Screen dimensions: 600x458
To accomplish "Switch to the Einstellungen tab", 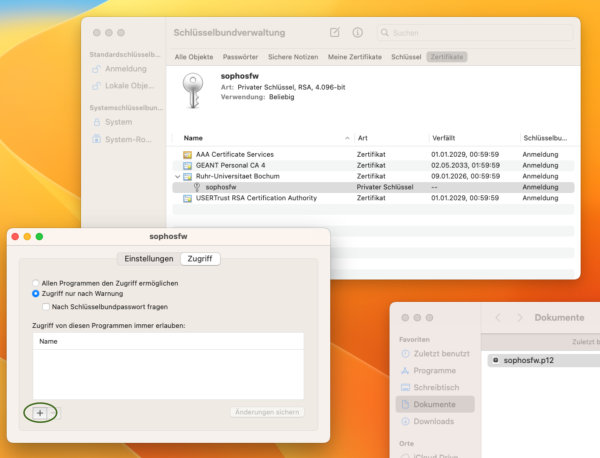I will (x=148, y=258).
